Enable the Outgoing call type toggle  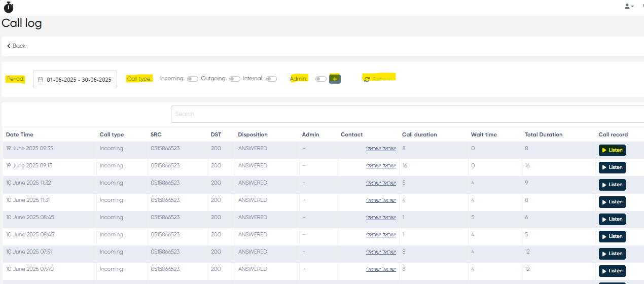[x=234, y=79]
